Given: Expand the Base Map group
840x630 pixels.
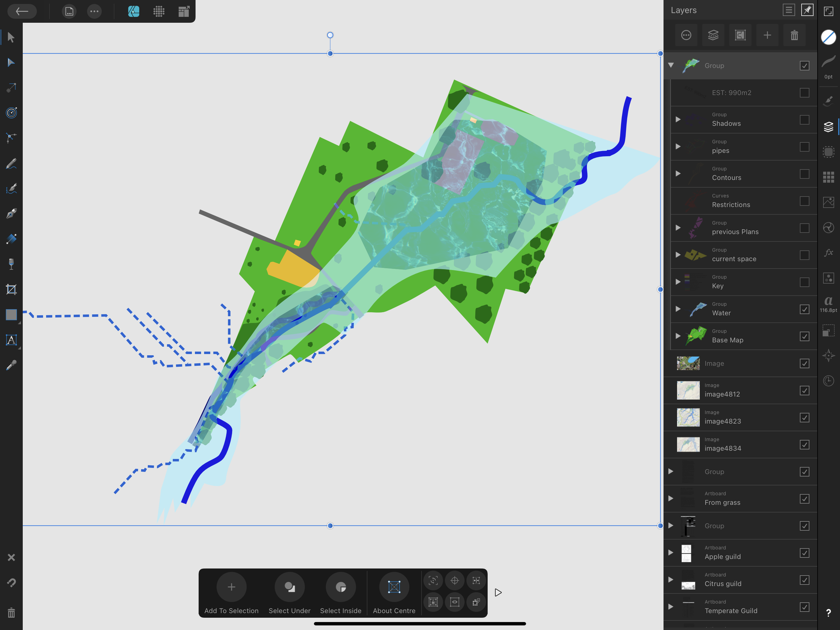Looking at the screenshot, I should click(x=679, y=336).
